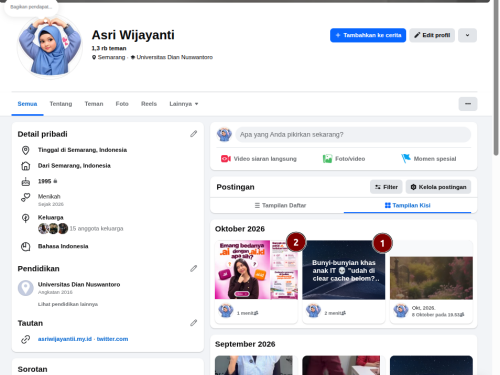This screenshot has width=500, height=375.
Task: Open the garden photo post from October
Action: (431, 278)
